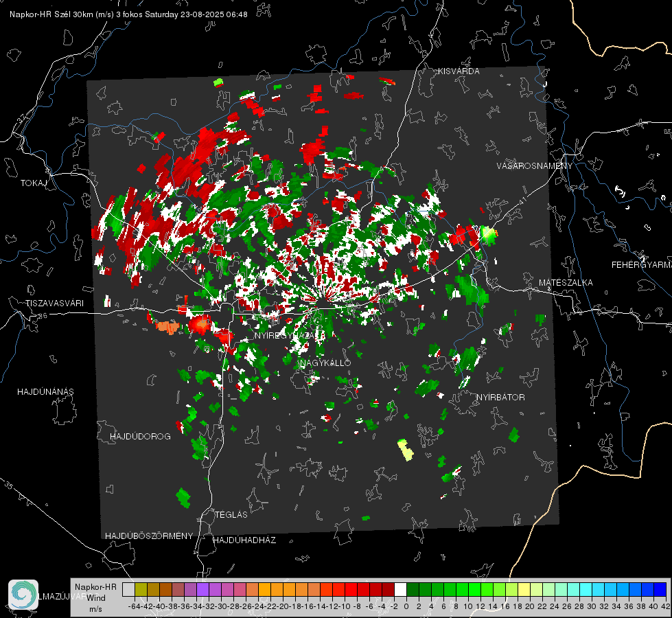Click road number 35 at the lower left
The image size is (672, 618).
click(8, 486)
